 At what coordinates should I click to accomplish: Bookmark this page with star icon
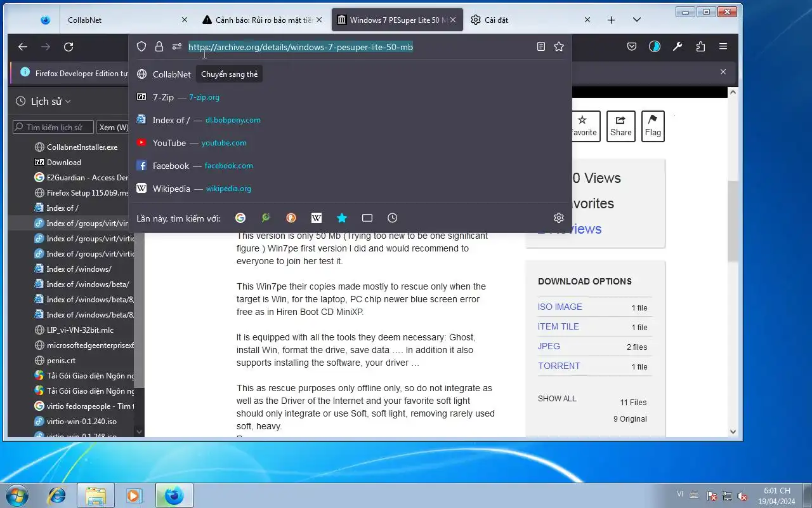click(559, 46)
